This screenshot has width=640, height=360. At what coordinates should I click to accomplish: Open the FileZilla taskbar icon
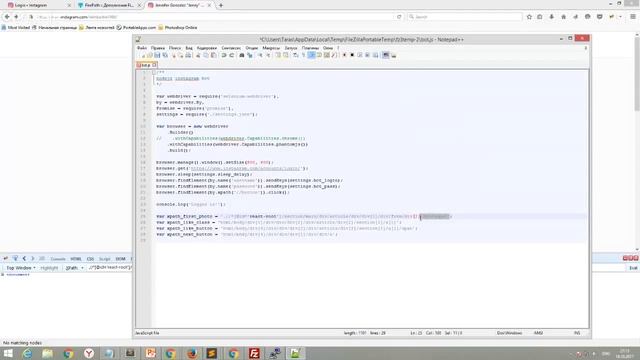point(254,353)
